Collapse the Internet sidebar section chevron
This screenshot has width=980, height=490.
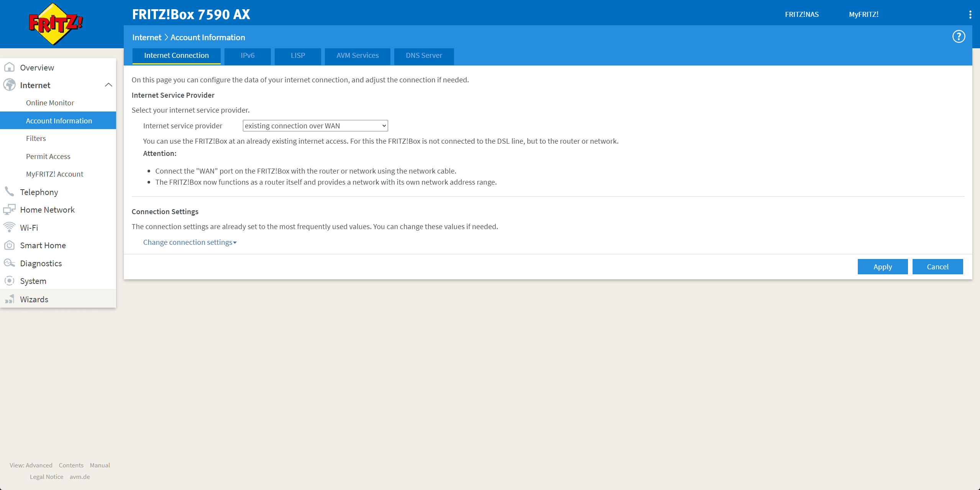pos(108,85)
